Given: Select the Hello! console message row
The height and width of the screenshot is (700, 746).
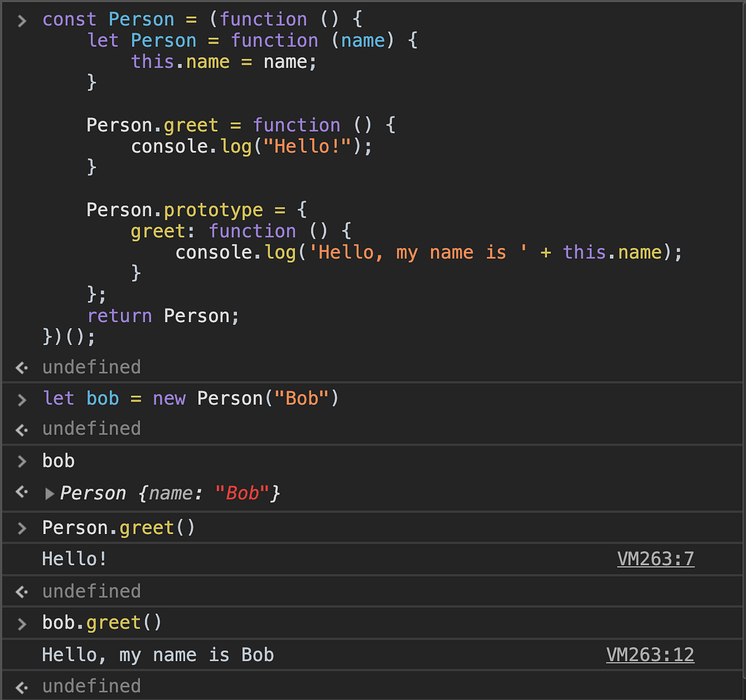Looking at the screenshot, I should click(x=74, y=558).
